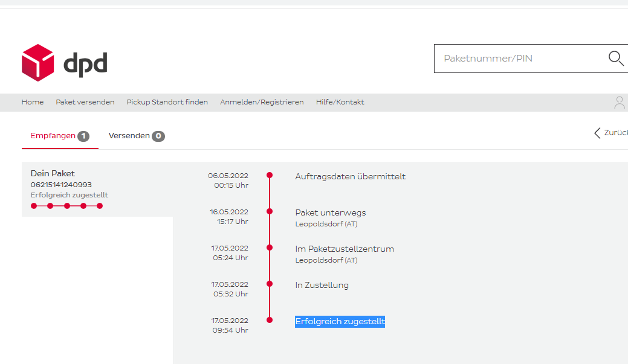Click the magnifying glass search icon
Screen dimensions: 628x364
coord(615,59)
